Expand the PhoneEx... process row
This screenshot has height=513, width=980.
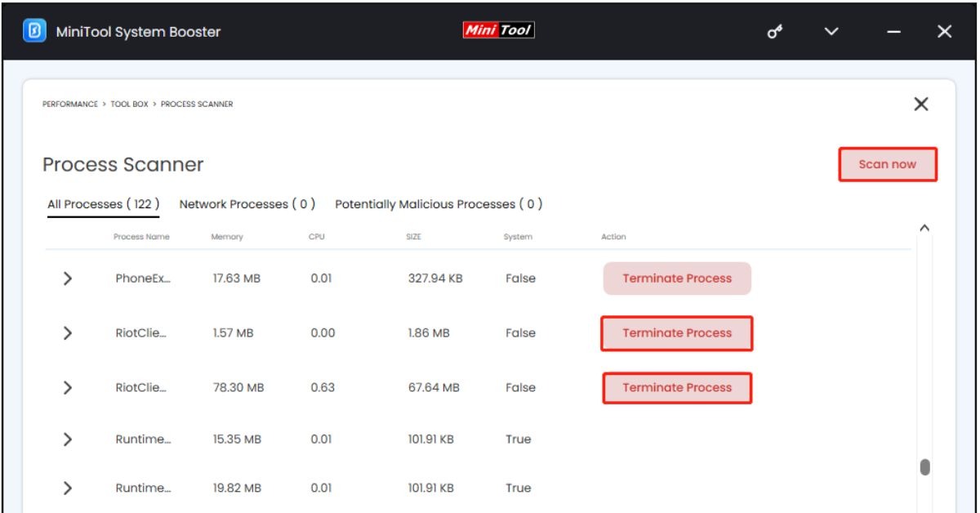[68, 279]
